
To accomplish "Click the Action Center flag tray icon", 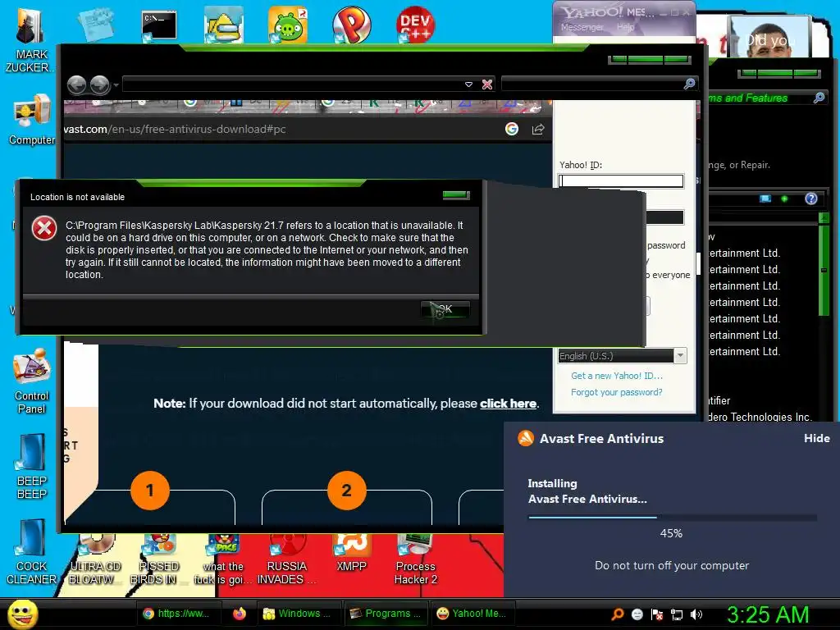I will click(657, 614).
